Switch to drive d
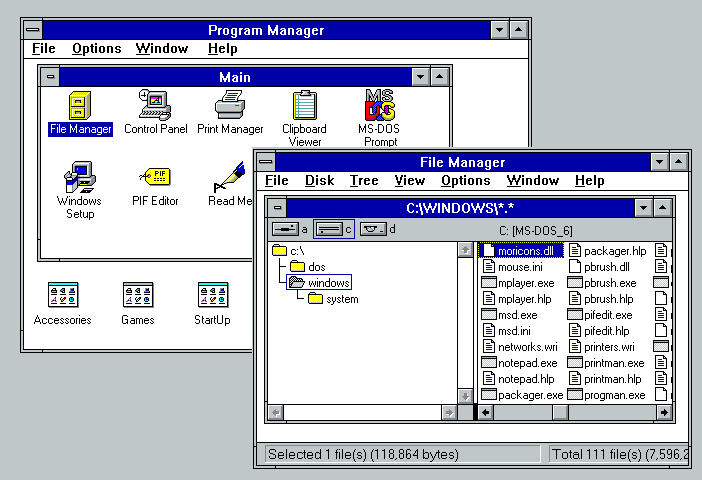 pos(377,229)
